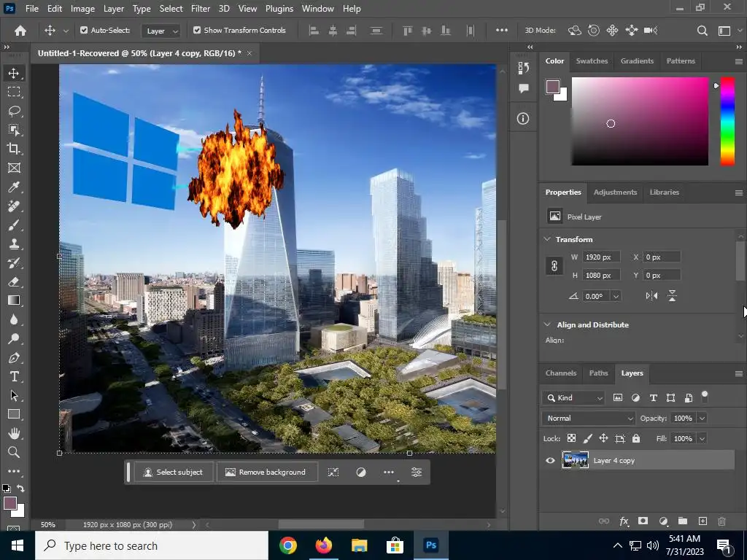Select the History Brush tool
Viewport: 747px width, 560px height.
[14, 262]
